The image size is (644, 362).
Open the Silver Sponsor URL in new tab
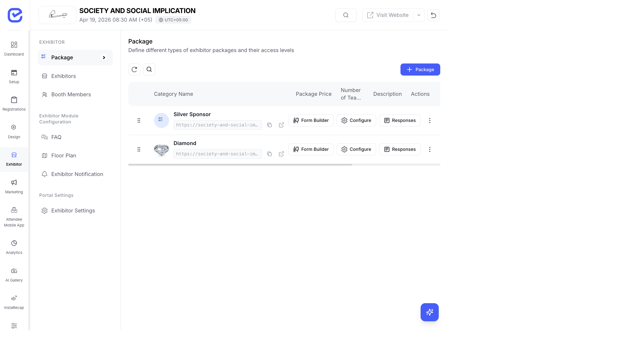[281, 125]
